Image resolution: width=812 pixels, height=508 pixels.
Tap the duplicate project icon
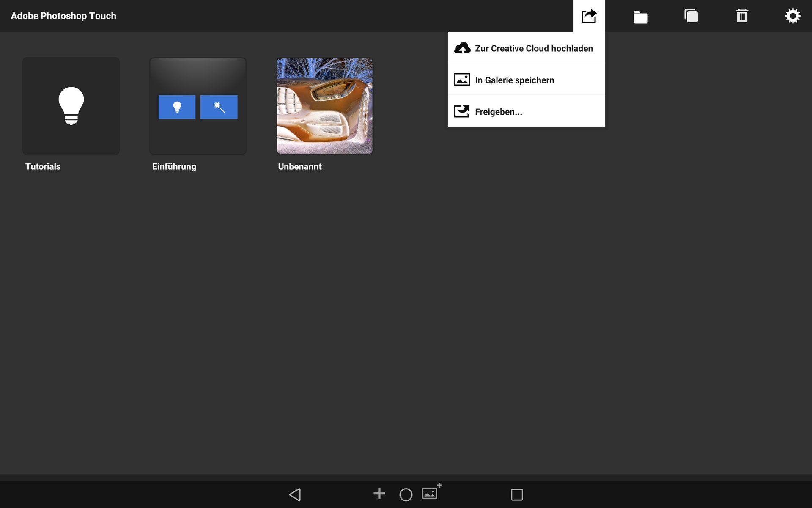pyautogui.click(x=691, y=16)
